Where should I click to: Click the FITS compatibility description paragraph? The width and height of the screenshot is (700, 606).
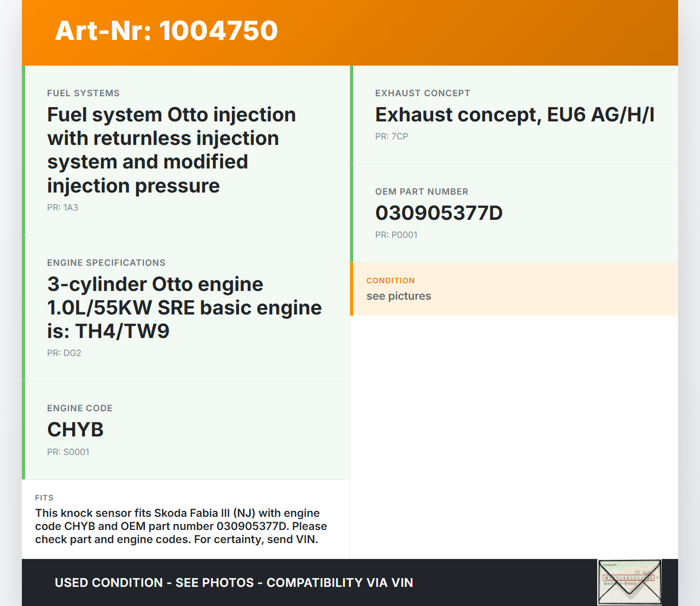(x=181, y=526)
